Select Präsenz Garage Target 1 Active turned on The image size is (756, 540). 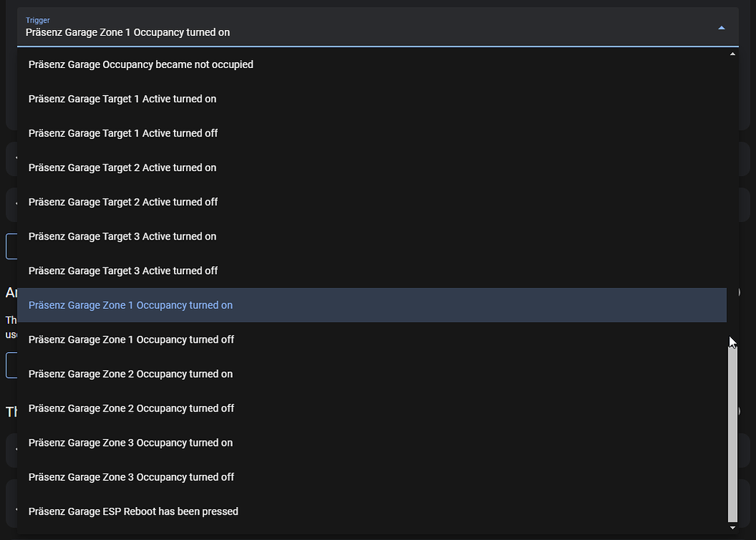click(x=122, y=99)
